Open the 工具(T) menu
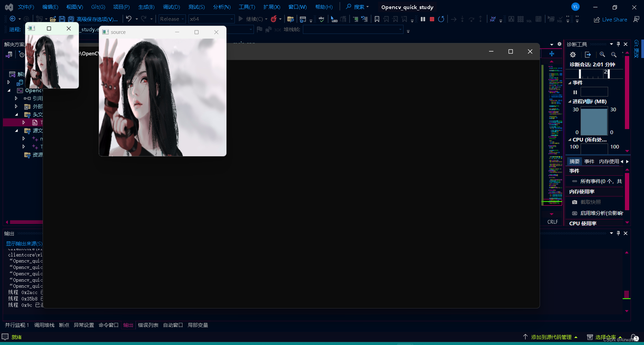 [247, 7]
